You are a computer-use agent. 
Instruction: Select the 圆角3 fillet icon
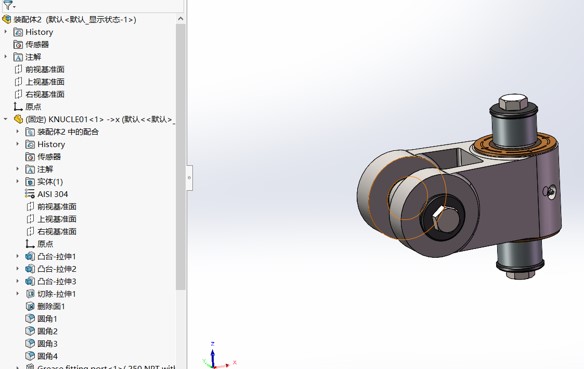(30, 344)
